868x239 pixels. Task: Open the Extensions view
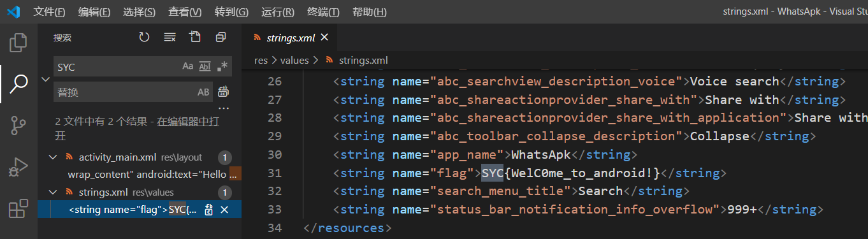[x=18, y=208]
